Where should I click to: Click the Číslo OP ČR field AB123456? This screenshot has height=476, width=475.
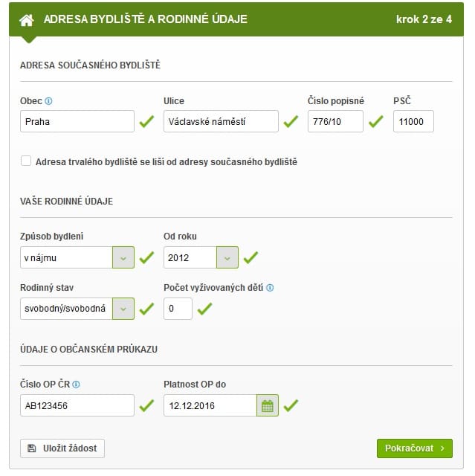pos(77,405)
